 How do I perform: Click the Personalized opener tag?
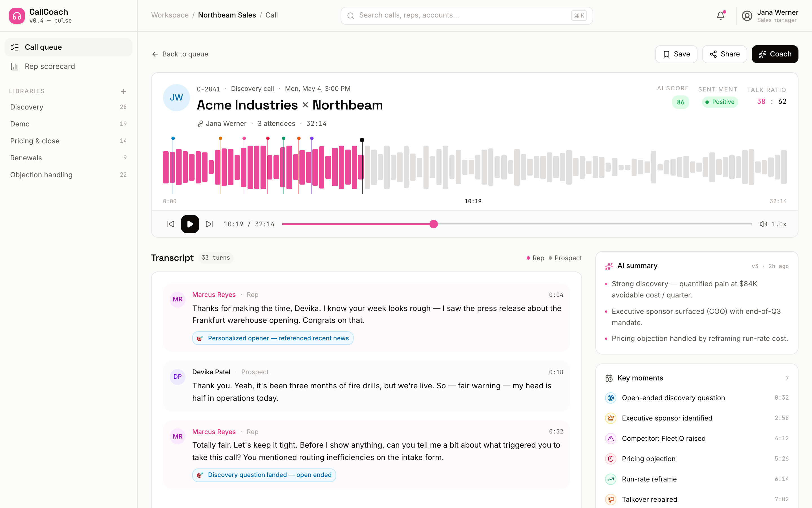click(273, 338)
